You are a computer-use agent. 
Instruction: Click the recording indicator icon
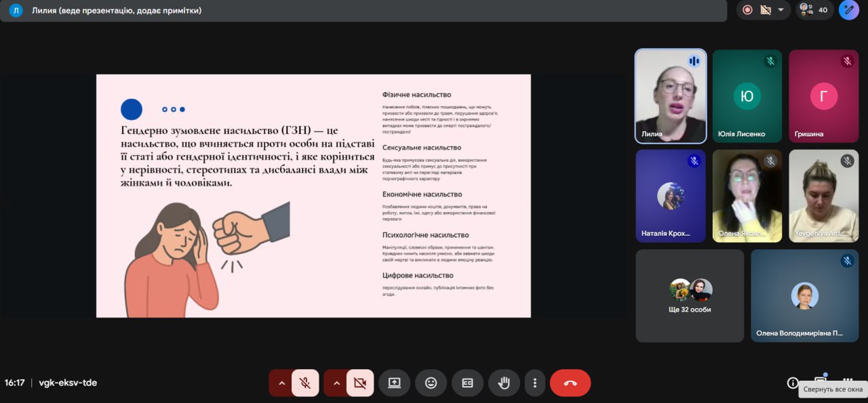[x=747, y=10]
